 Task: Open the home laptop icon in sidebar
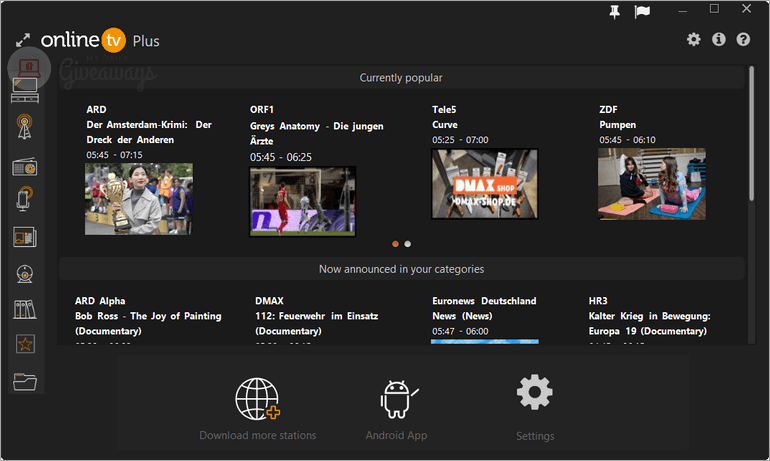click(x=29, y=67)
